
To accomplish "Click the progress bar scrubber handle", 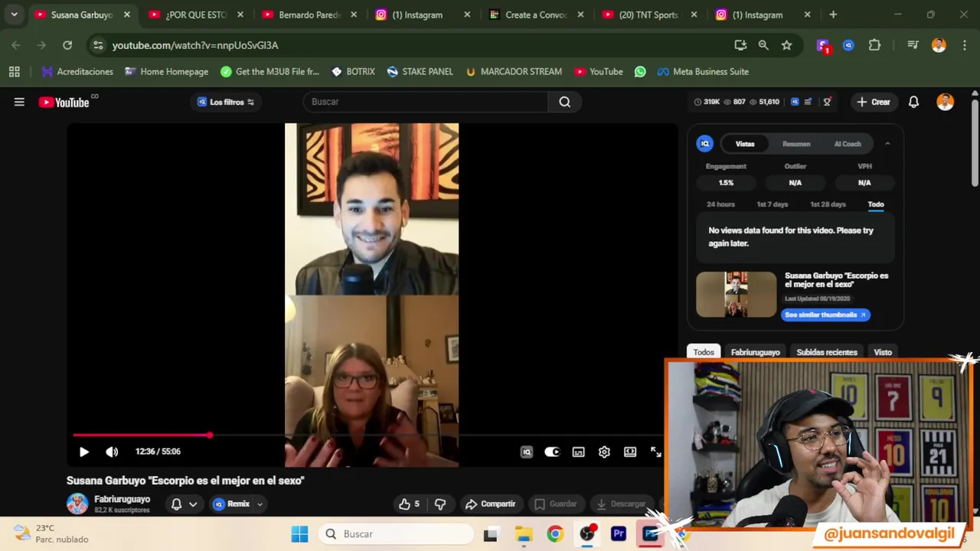I will click(x=209, y=435).
